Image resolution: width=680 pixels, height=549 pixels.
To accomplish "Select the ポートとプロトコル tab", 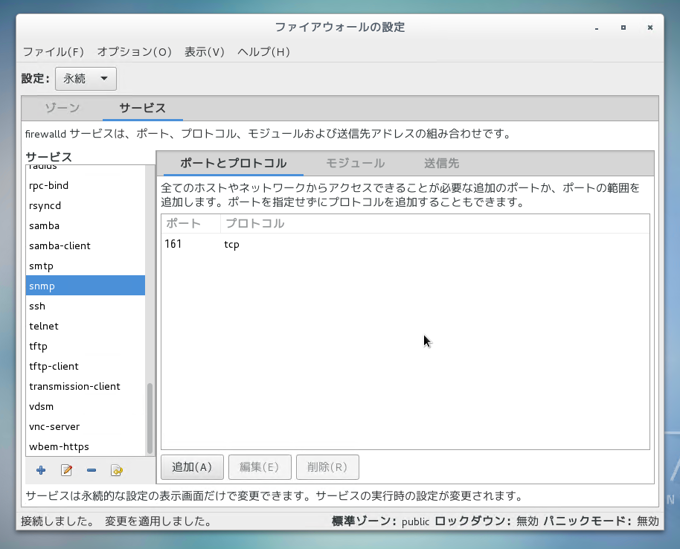I will pos(233,163).
